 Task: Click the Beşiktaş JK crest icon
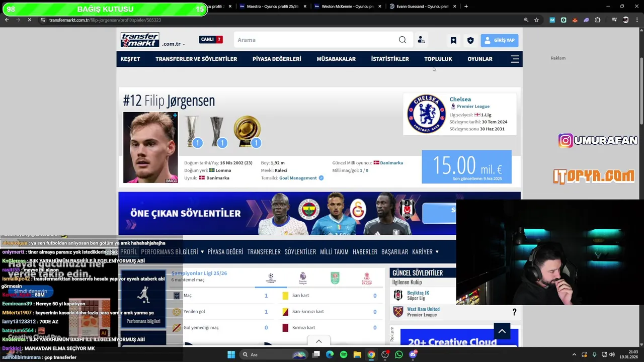coord(398,295)
